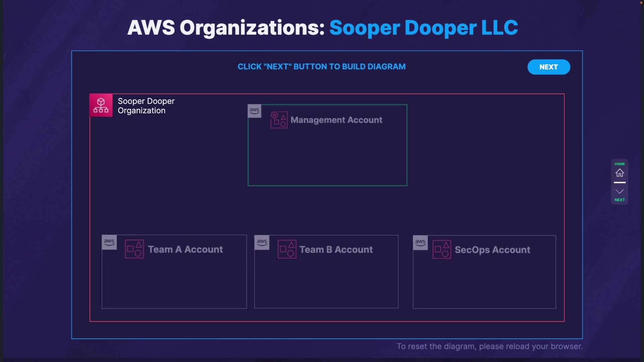Select the Team B Account label
644x362 pixels.
click(x=336, y=250)
